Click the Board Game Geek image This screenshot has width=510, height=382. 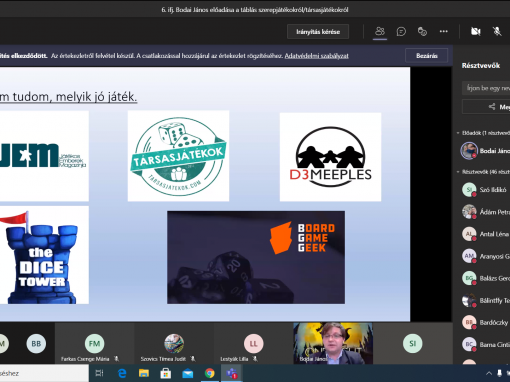256,257
